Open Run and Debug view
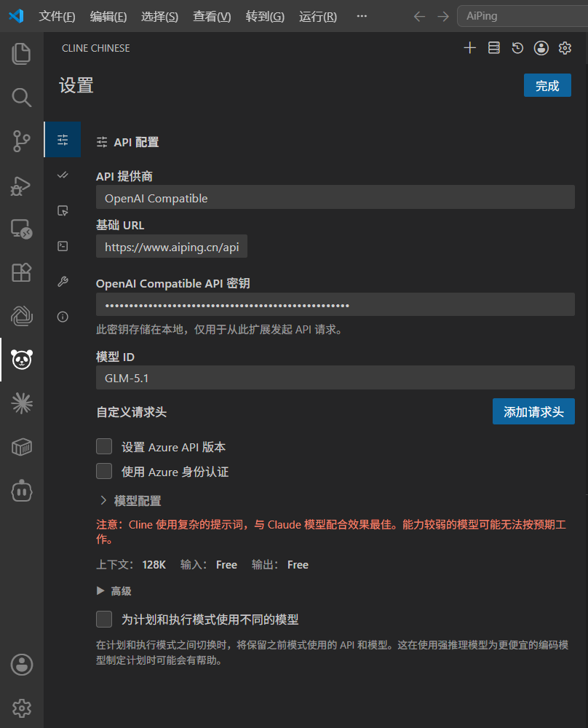 click(x=21, y=186)
